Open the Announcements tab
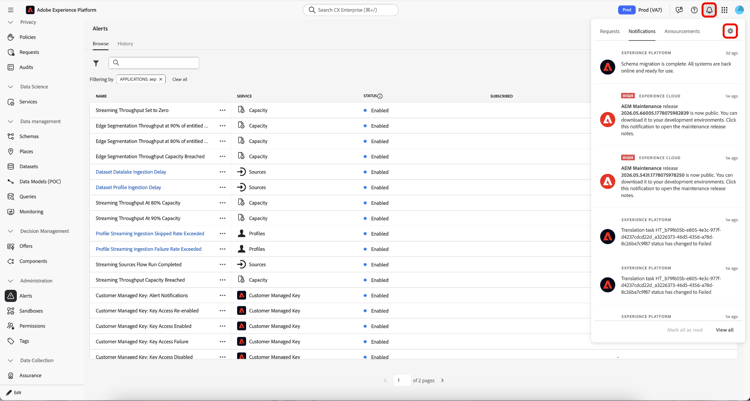 pos(682,31)
